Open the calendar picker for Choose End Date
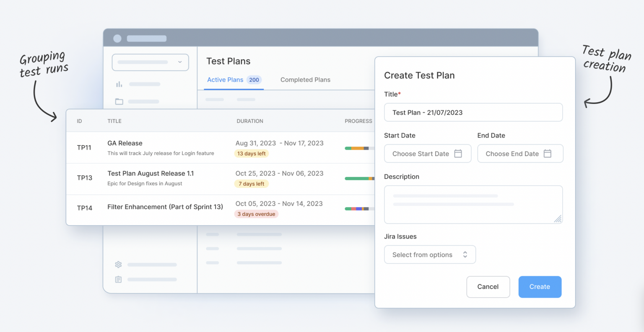The height and width of the screenshot is (332, 644). (548, 153)
